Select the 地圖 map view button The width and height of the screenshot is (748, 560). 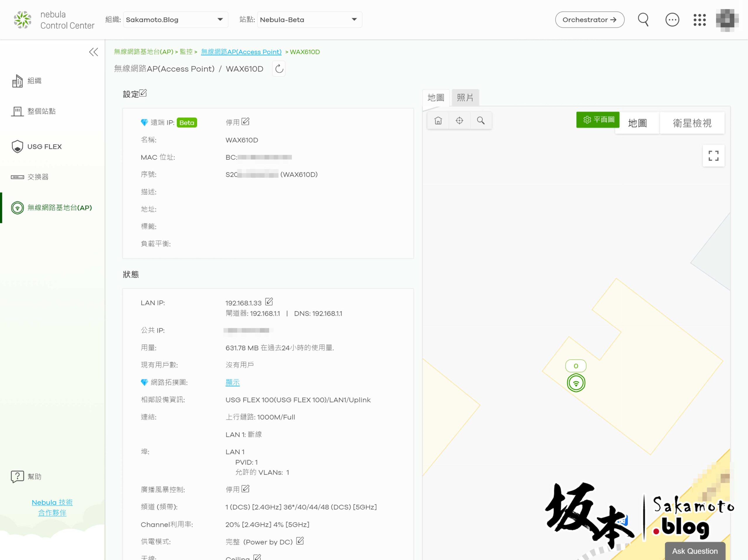(638, 123)
